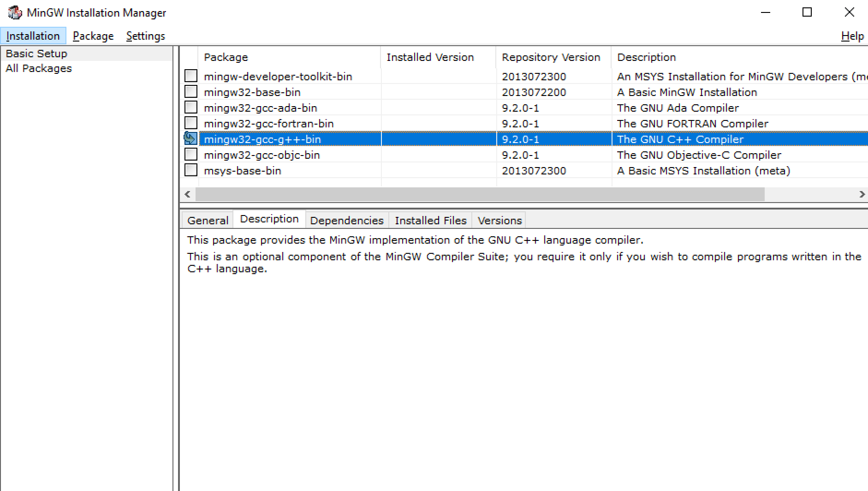The width and height of the screenshot is (868, 491).
Task: Open the Installed Files tab
Action: click(431, 221)
